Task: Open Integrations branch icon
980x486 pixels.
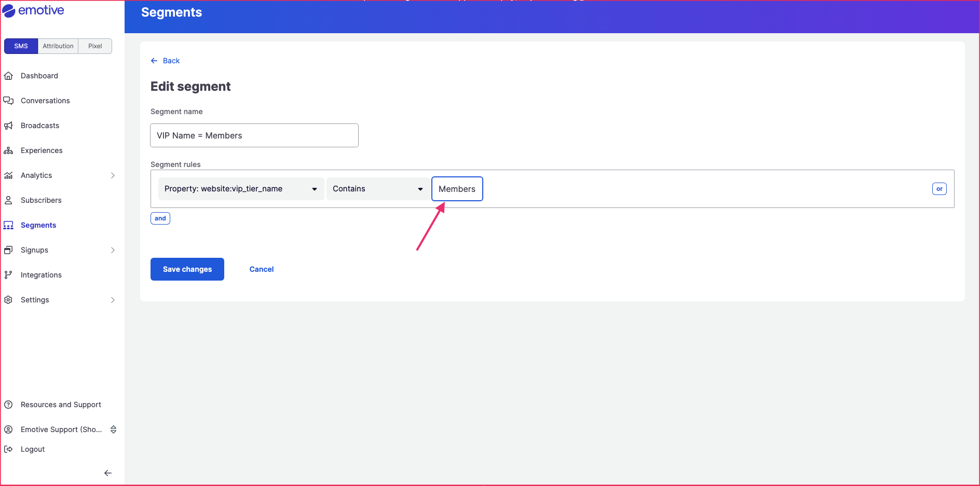Action: click(x=8, y=275)
